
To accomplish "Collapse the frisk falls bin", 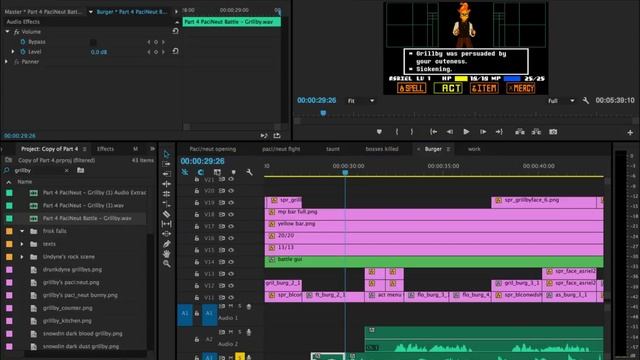I will click(22, 231).
